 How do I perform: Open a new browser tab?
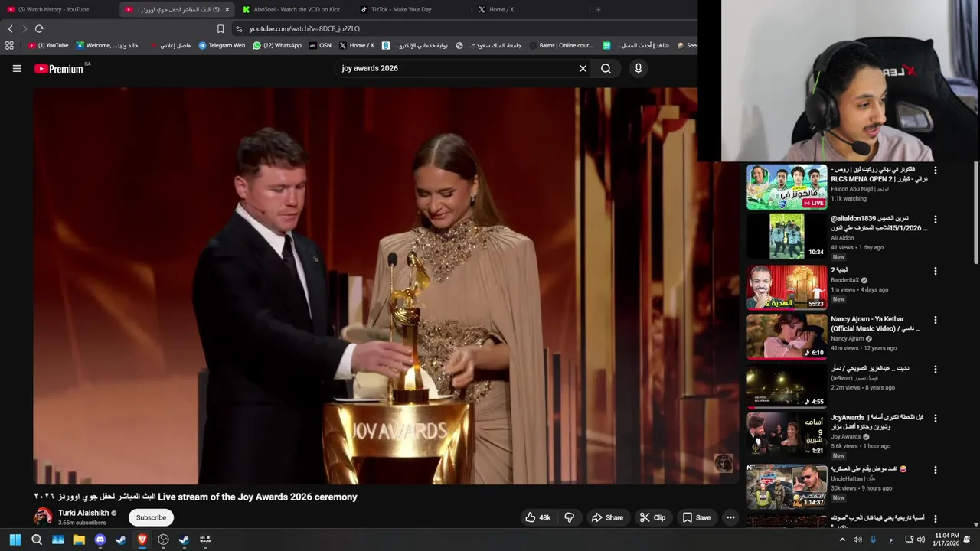[598, 9]
